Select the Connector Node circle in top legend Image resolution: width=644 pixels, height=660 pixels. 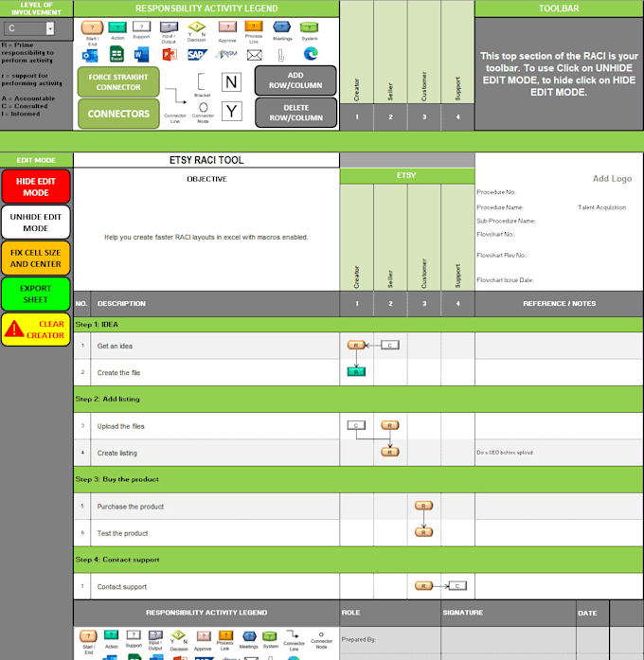click(204, 107)
